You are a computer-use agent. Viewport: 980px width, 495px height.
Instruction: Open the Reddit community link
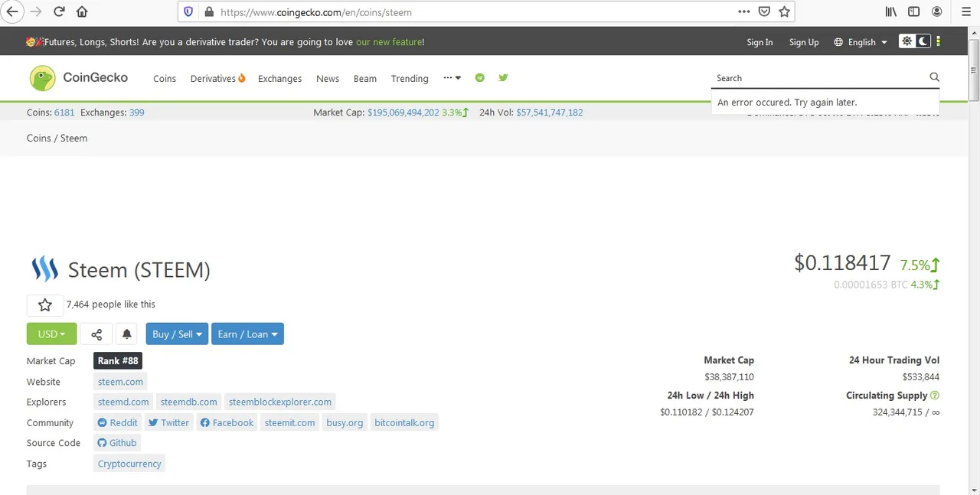click(x=118, y=423)
